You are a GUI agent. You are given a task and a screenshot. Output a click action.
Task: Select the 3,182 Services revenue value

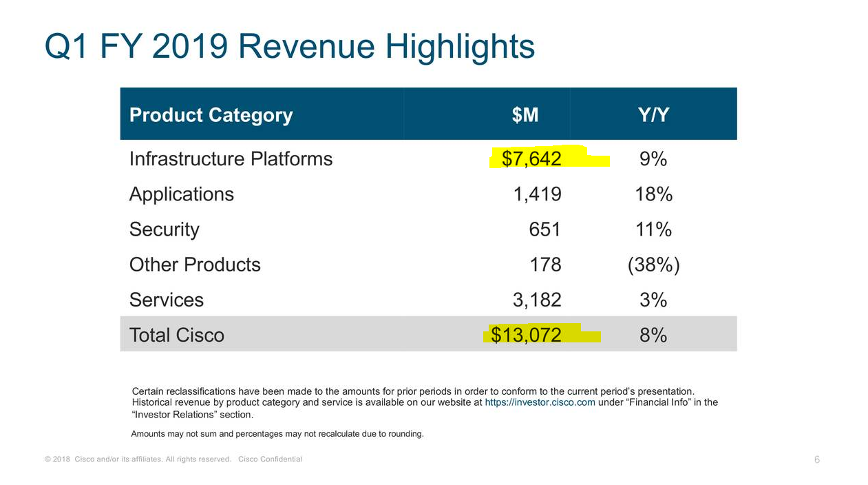(x=538, y=300)
